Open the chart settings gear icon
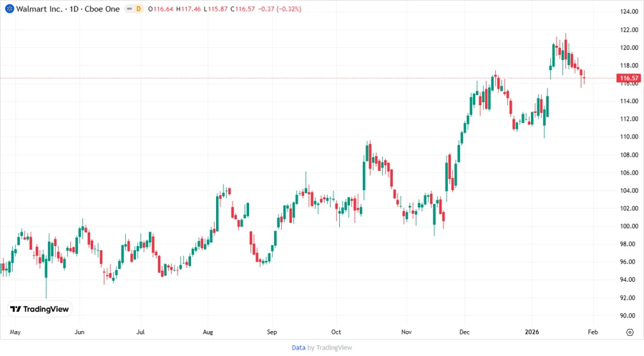Screen dimensions: 644x356 (x=630, y=332)
